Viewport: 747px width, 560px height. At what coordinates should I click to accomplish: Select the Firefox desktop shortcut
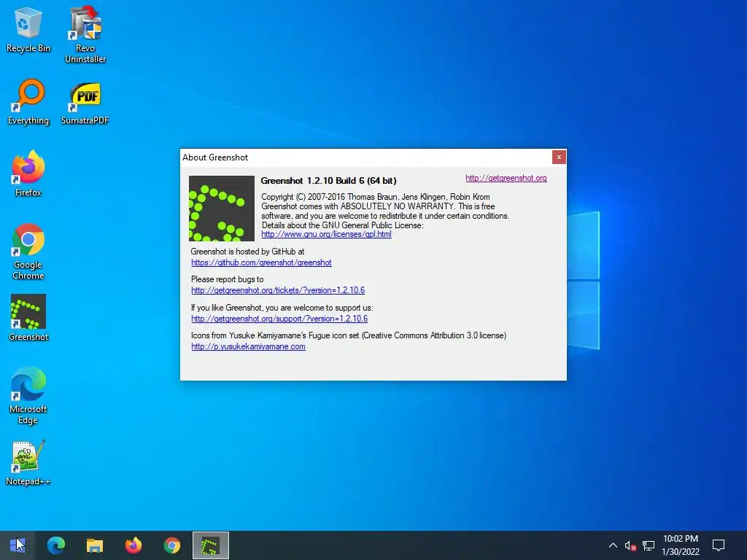click(x=28, y=174)
